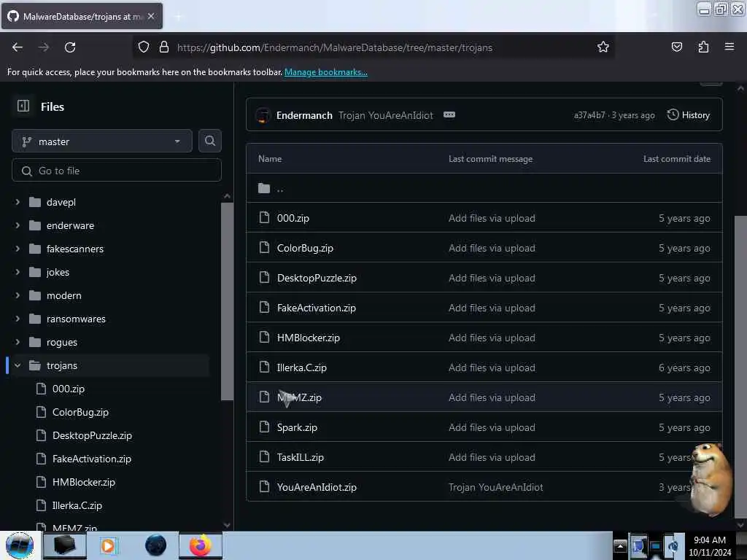Image resolution: width=747 pixels, height=560 pixels.
Task: Reload the current GitHub page
Action: pyautogui.click(x=70, y=47)
